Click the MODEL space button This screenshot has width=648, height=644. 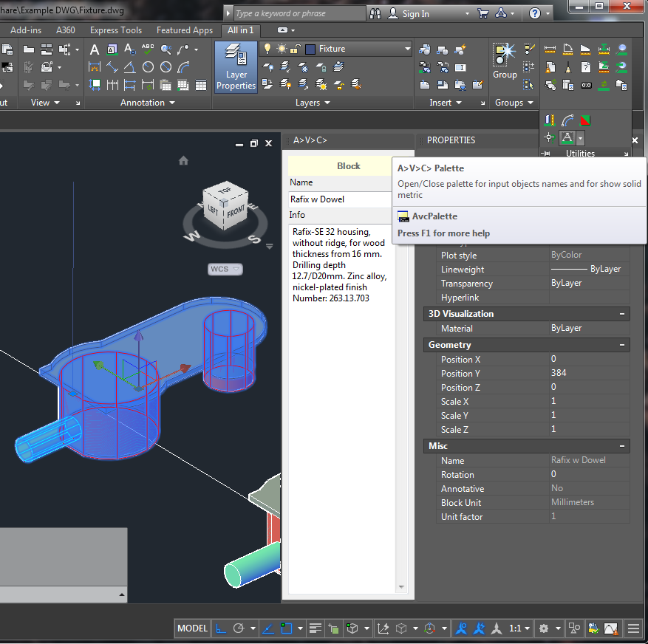point(192,628)
